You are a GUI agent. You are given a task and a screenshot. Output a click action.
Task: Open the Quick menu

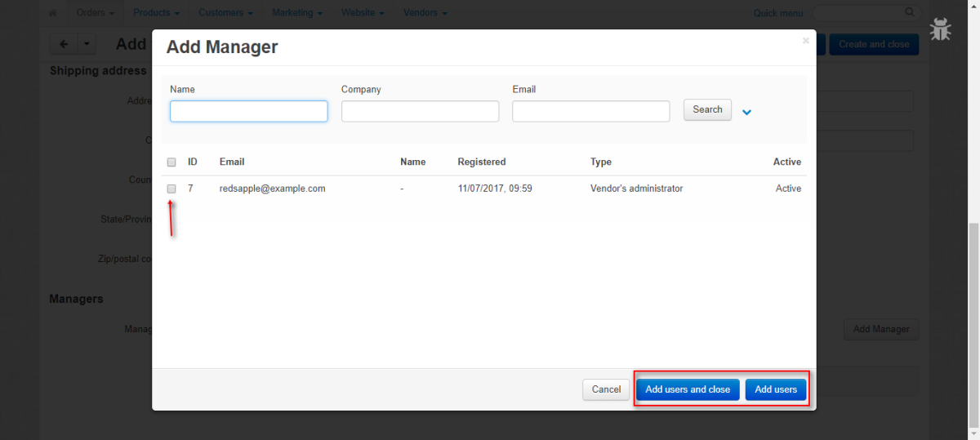[x=778, y=13]
